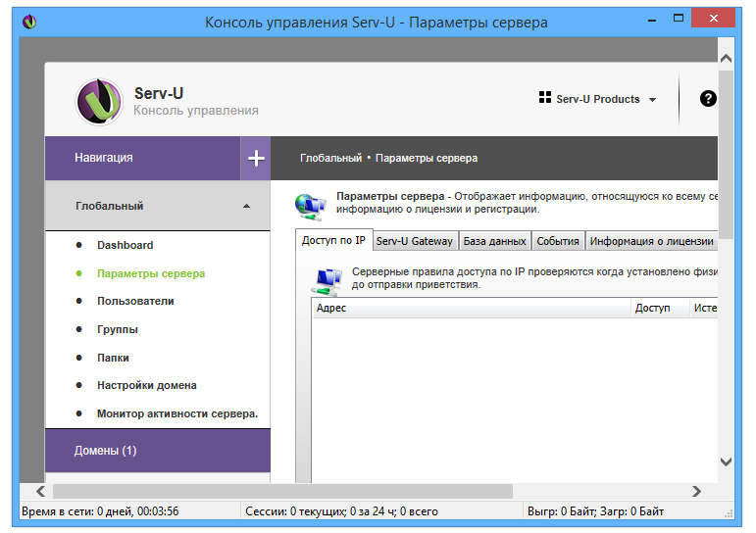
Task: Sort by the Адрес column header
Action: pos(471,308)
